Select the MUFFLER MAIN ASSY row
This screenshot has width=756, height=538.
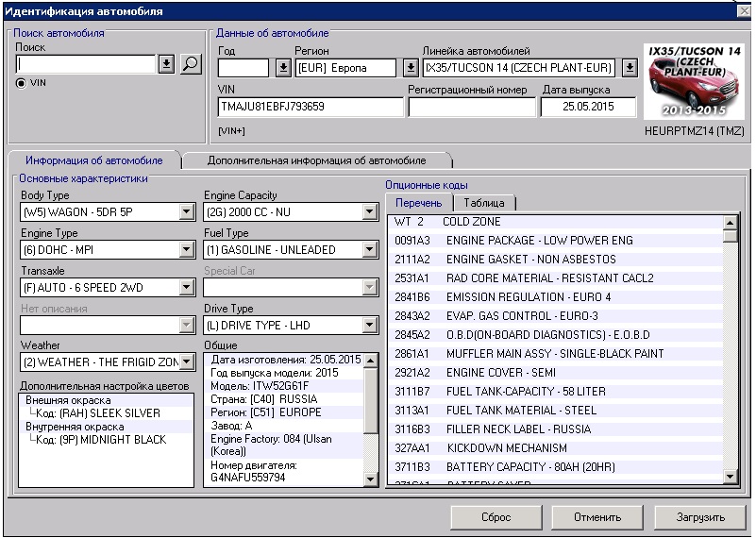pyautogui.click(x=555, y=353)
